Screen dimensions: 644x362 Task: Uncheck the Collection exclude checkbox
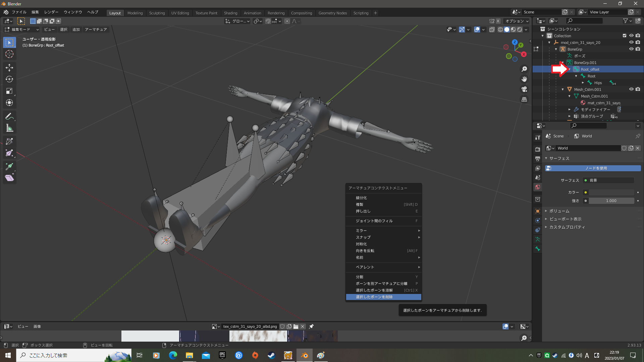point(625,36)
